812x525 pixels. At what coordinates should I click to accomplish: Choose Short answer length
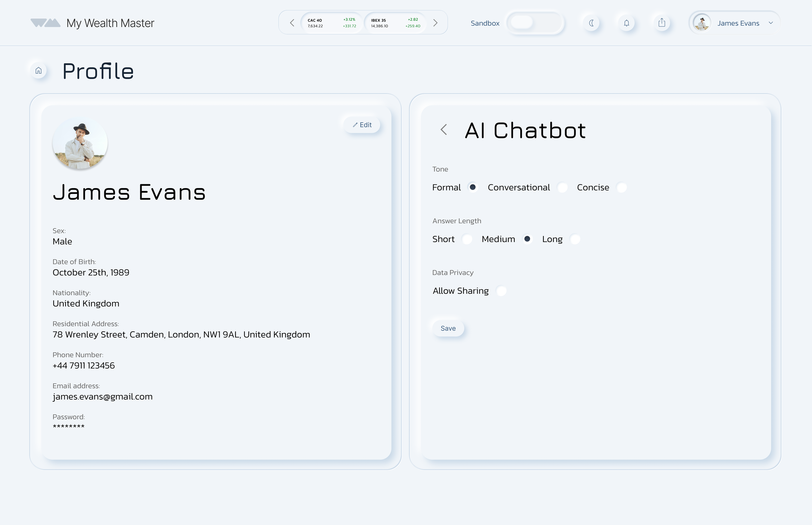pyautogui.click(x=467, y=239)
